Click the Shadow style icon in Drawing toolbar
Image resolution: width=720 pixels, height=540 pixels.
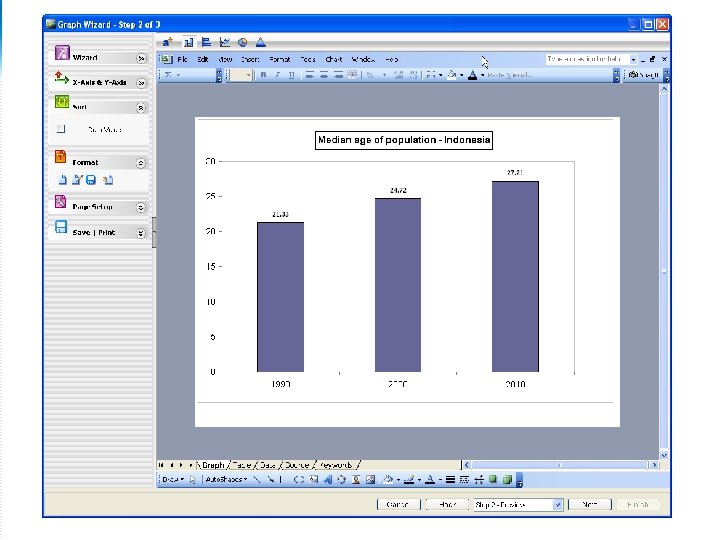(x=493, y=479)
